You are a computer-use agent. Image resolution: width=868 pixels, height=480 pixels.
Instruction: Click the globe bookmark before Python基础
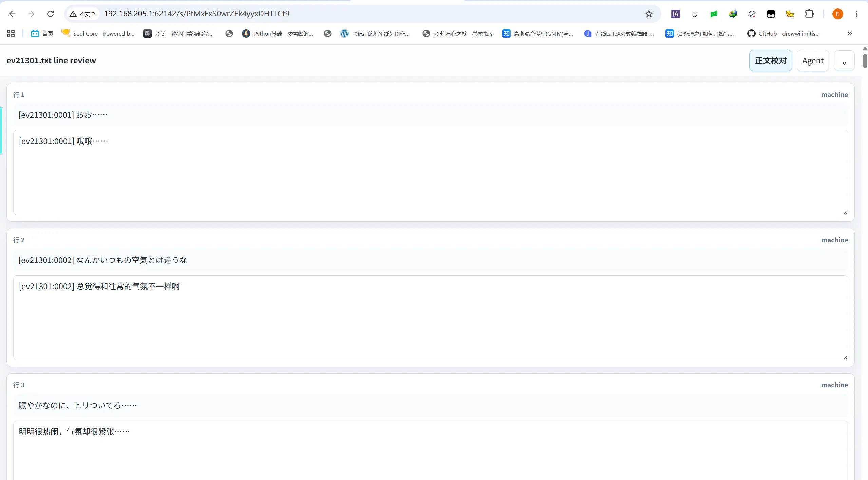tap(229, 33)
